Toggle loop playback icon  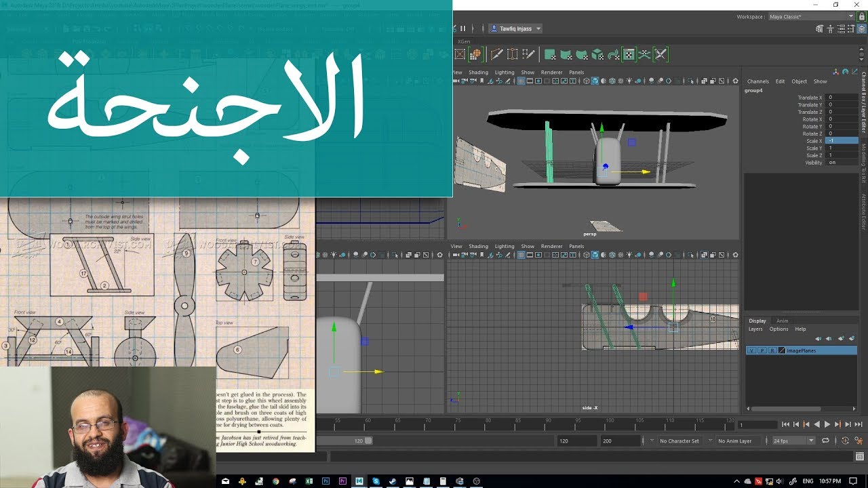click(x=825, y=441)
